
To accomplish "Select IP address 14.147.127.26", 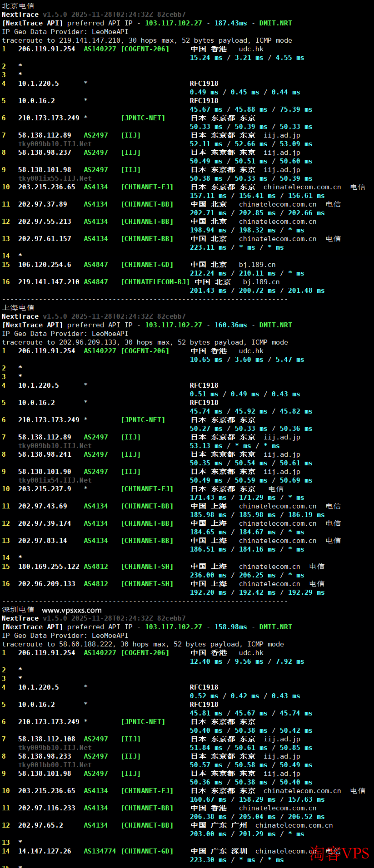I will point(45,851).
